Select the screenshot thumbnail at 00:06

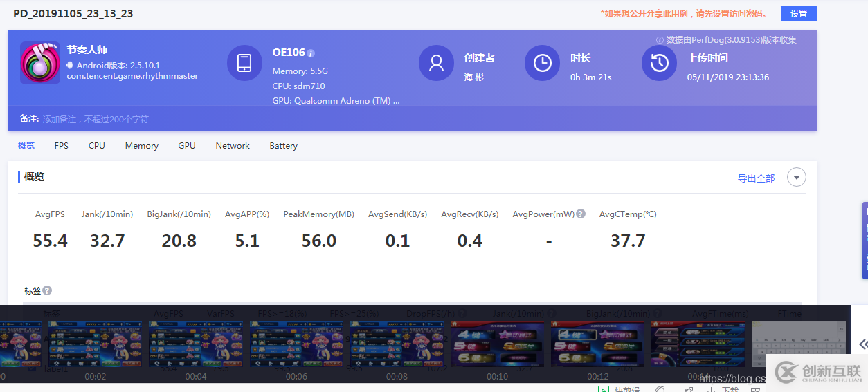[296, 344]
